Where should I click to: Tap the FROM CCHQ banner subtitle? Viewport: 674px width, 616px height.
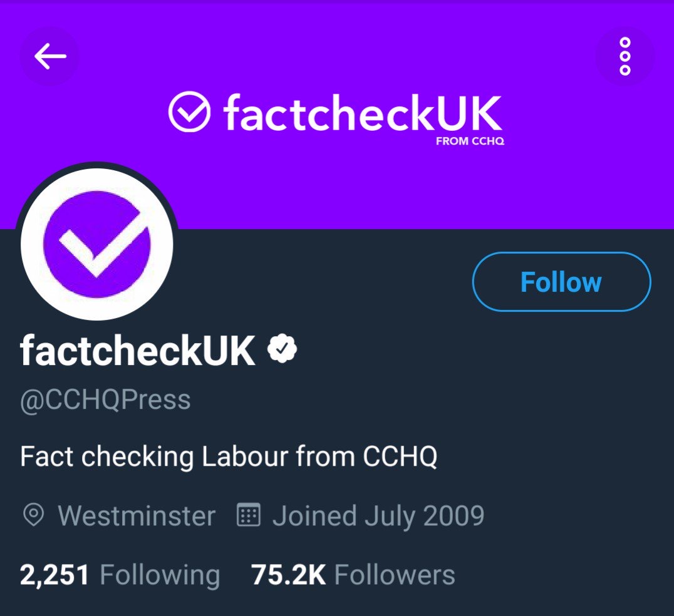(470, 141)
